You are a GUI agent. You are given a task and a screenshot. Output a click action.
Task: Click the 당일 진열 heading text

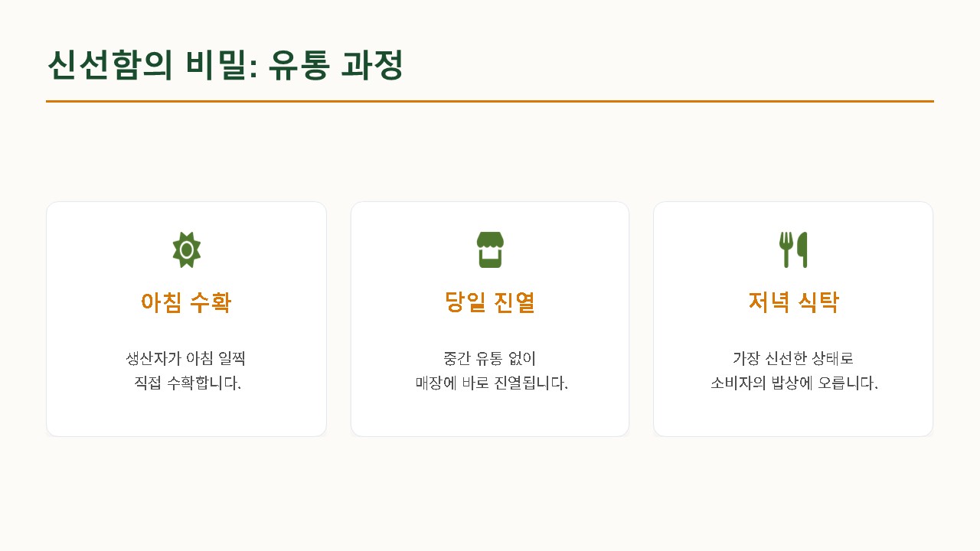pos(490,302)
